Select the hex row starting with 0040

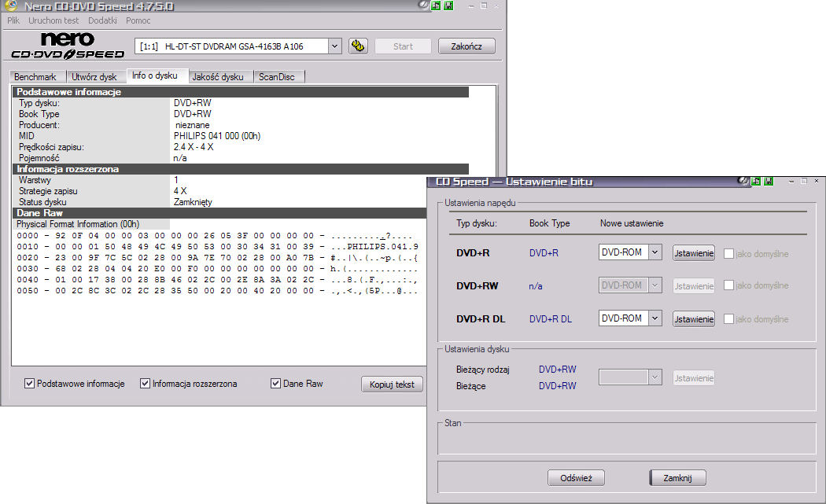[218, 280]
